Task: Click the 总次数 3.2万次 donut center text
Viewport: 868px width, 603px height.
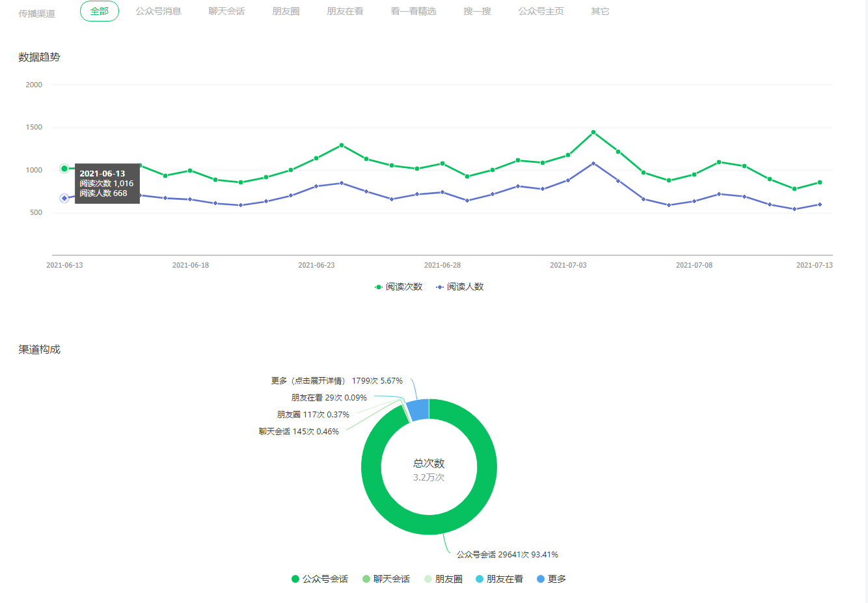Action: tap(429, 470)
